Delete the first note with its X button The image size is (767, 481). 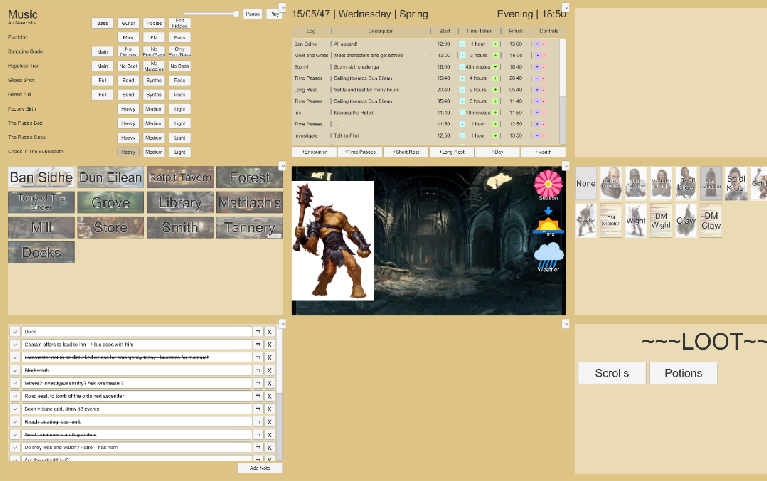click(x=269, y=331)
